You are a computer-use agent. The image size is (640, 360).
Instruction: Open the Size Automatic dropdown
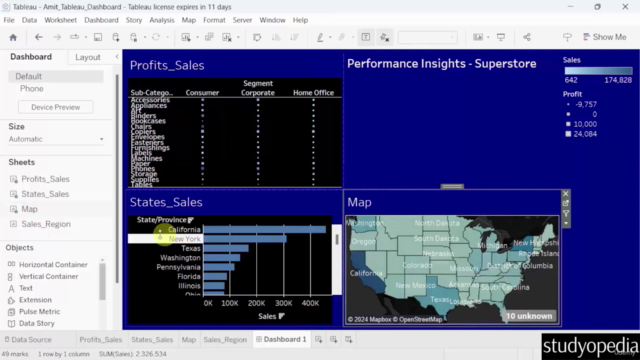click(x=56, y=139)
